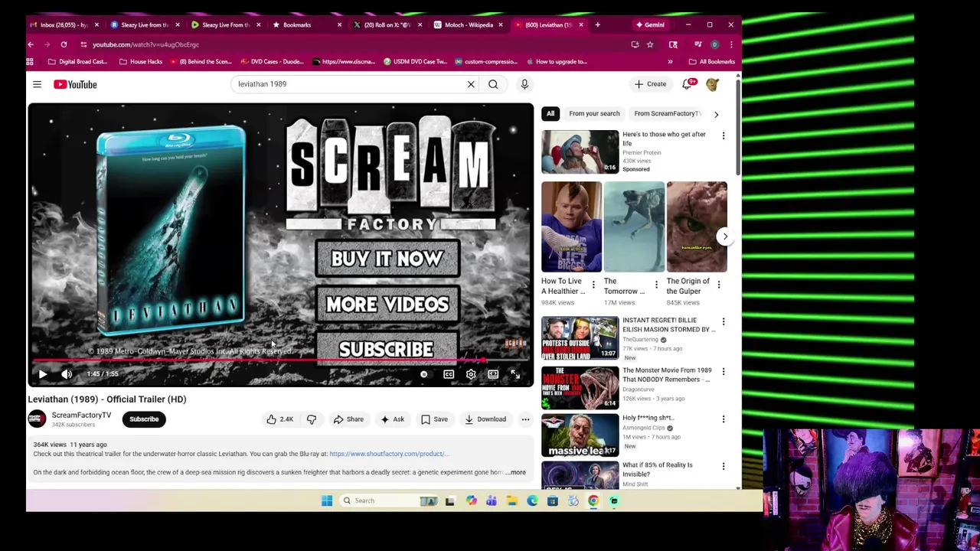Start voice search with microphone icon

click(x=524, y=84)
